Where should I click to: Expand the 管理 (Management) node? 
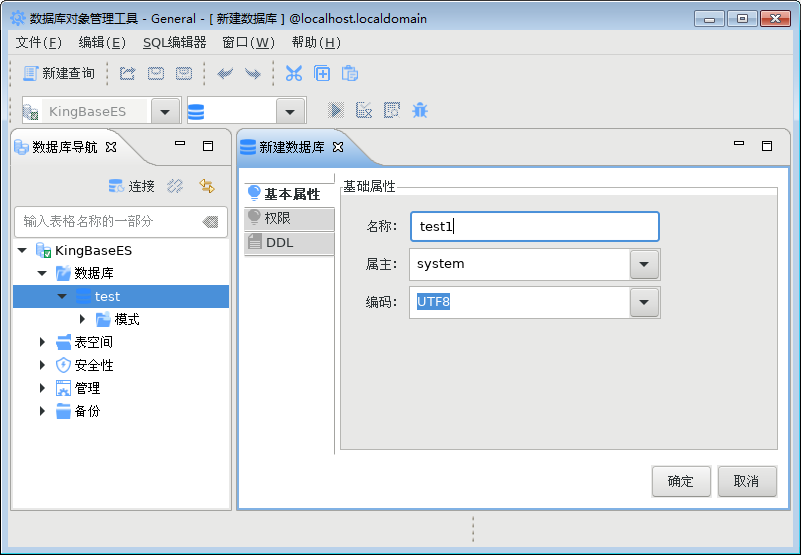pyautogui.click(x=42, y=388)
